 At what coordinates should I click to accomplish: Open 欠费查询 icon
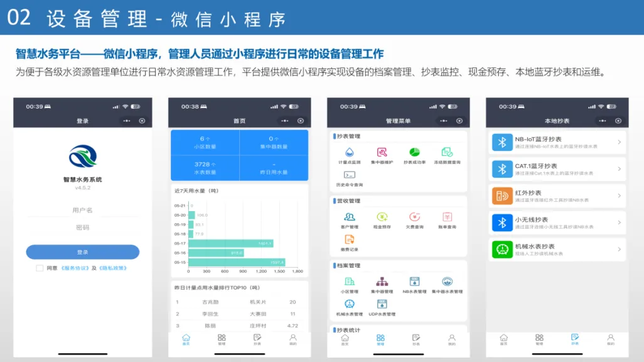pyautogui.click(x=414, y=217)
